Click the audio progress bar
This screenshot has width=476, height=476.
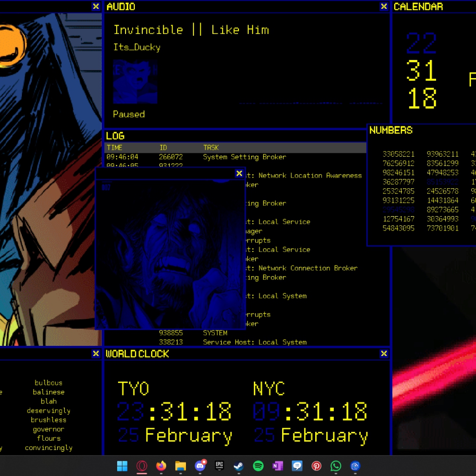310,103
